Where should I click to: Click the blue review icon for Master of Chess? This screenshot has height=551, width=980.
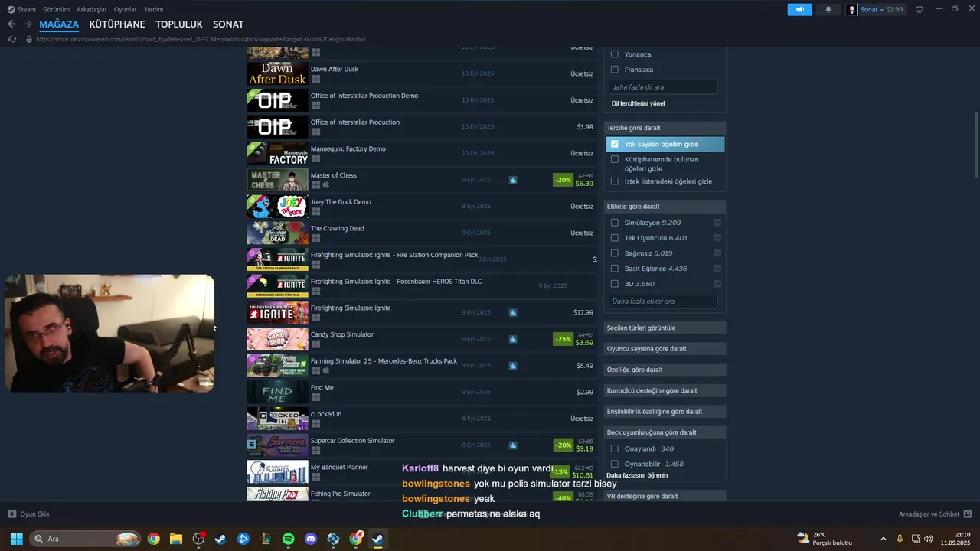(512, 180)
